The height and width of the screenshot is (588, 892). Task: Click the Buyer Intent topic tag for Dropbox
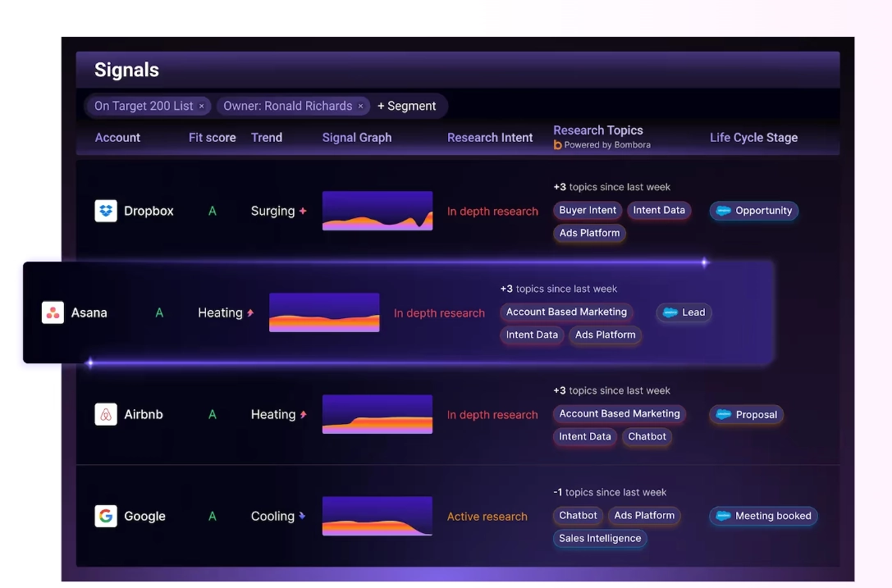[587, 211]
